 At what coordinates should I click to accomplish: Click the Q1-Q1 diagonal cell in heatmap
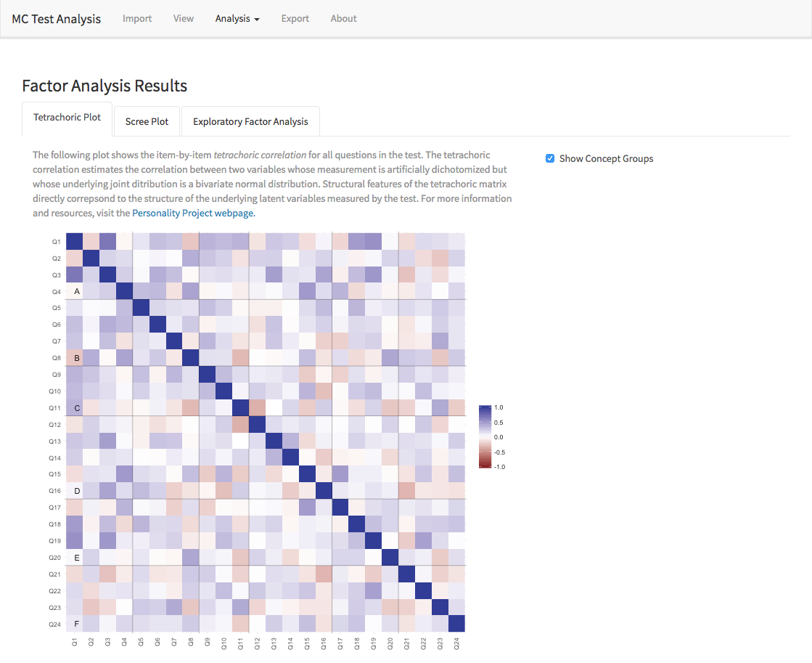coord(75,242)
